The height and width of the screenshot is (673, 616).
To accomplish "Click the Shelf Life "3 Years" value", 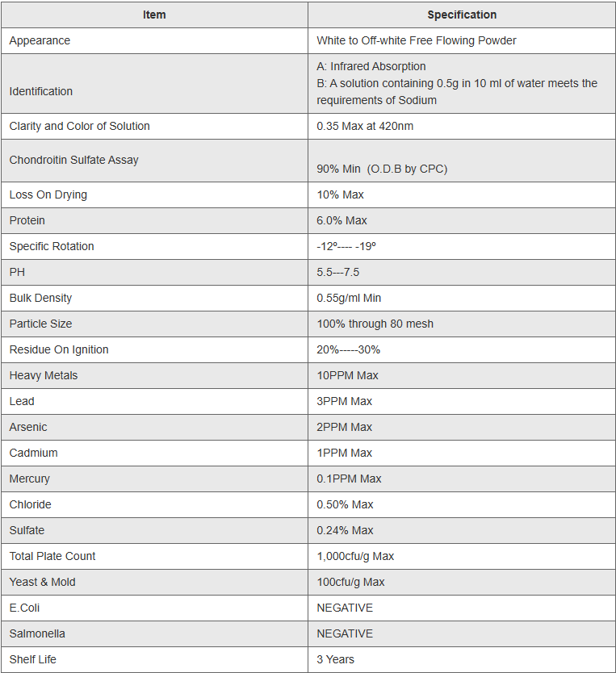I will click(x=335, y=659).
